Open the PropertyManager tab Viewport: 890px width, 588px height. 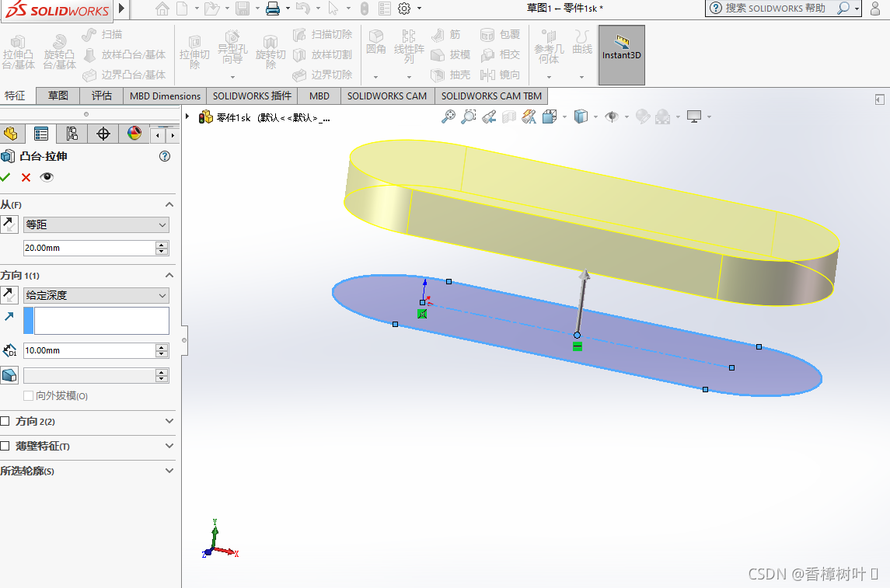point(41,134)
